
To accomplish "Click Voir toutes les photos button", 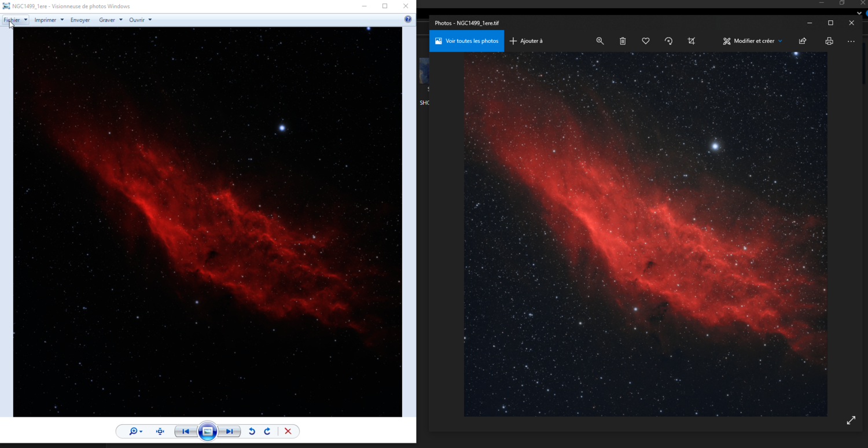I will pyautogui.click(x=466, y=41).
